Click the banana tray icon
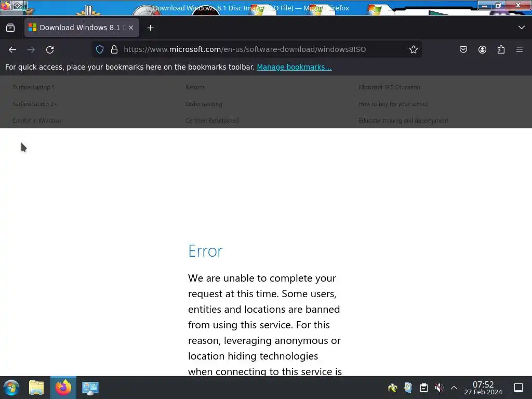532x399 pixels. point(393,388)
